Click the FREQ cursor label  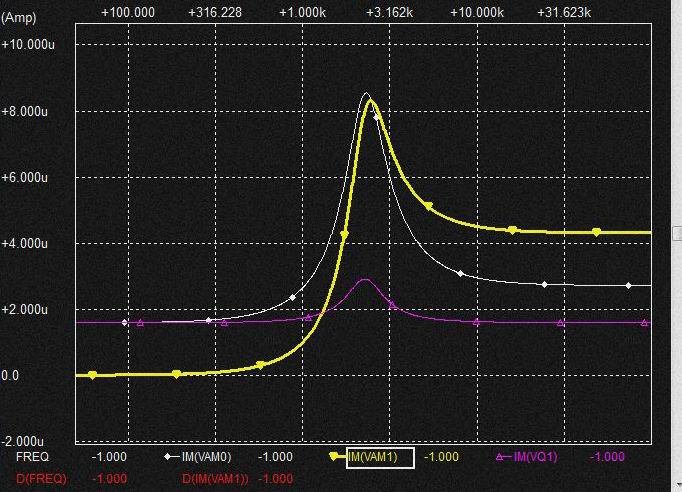click(x=31, y=457)
